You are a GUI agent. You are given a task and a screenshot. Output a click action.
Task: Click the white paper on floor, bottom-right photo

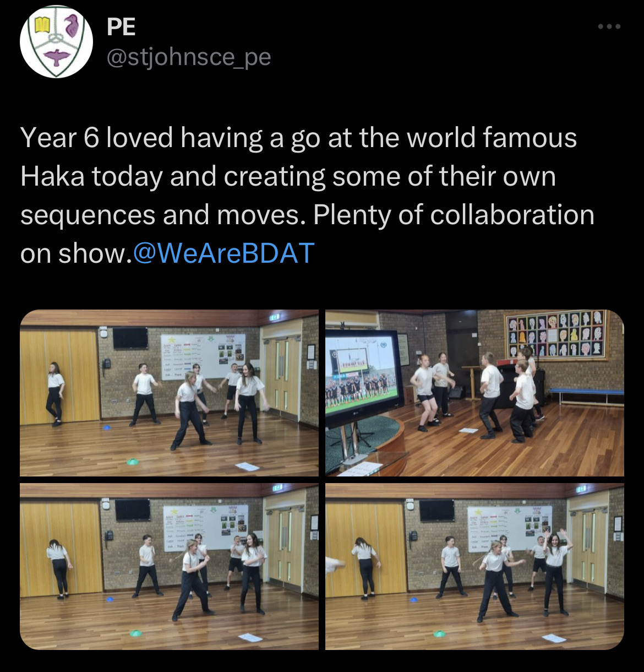click(554, 638)
